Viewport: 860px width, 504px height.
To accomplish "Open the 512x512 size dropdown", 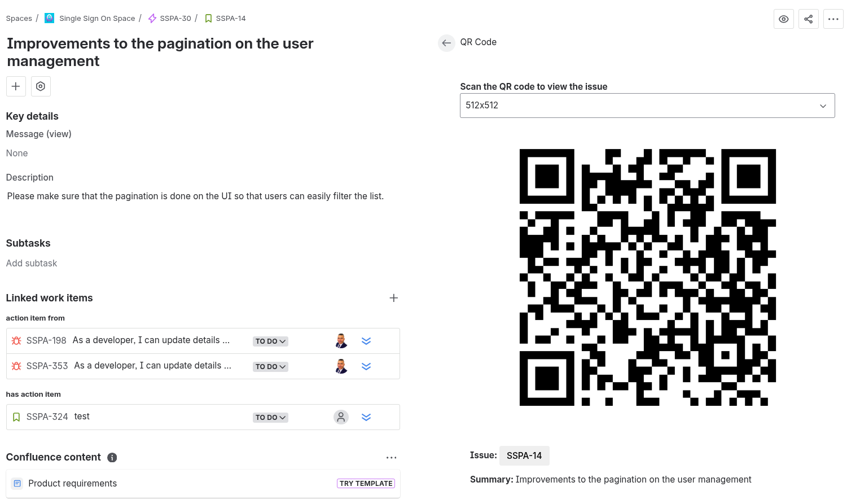I will coord(647,106).
